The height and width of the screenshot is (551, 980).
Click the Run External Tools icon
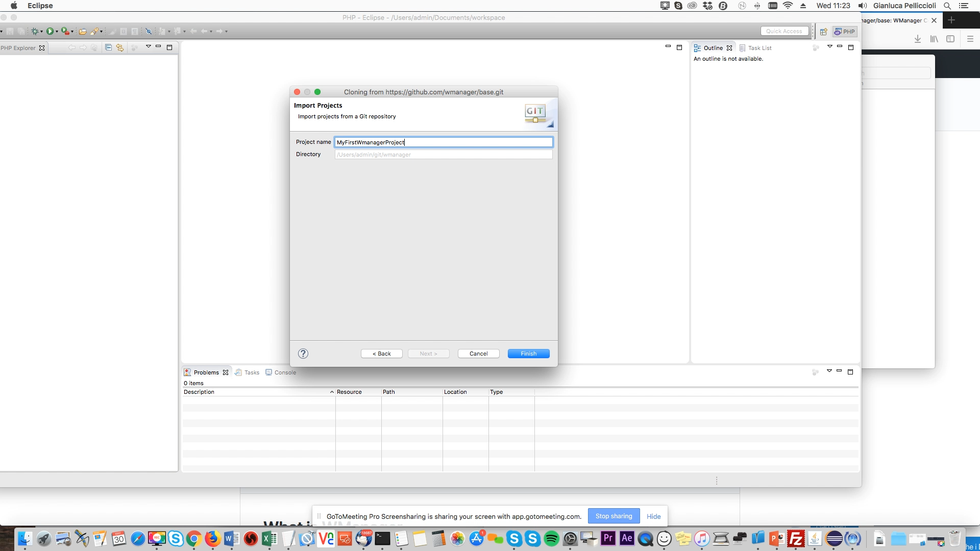pyautogui.click(x=65, y=31)
